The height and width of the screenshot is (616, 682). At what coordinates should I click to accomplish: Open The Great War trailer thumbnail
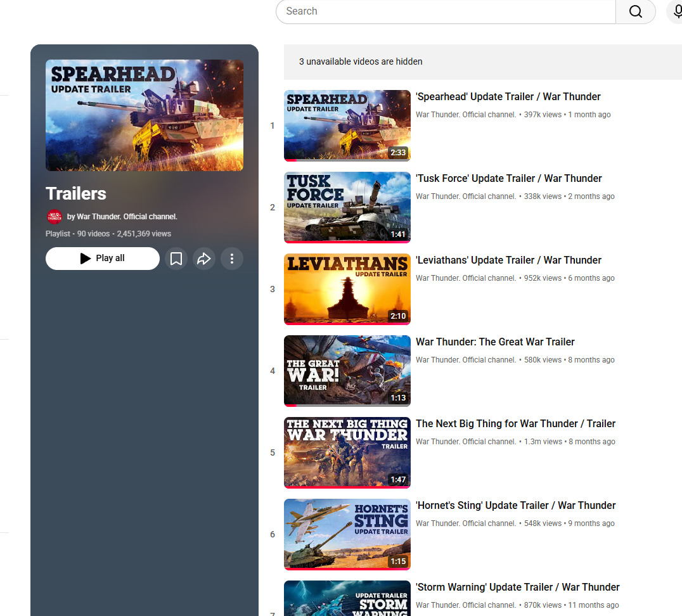pos(347,371)
